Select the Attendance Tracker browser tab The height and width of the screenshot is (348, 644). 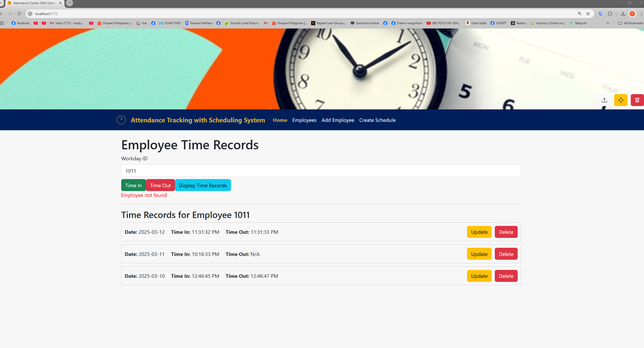pyautogui.click(x=34, y=3)
